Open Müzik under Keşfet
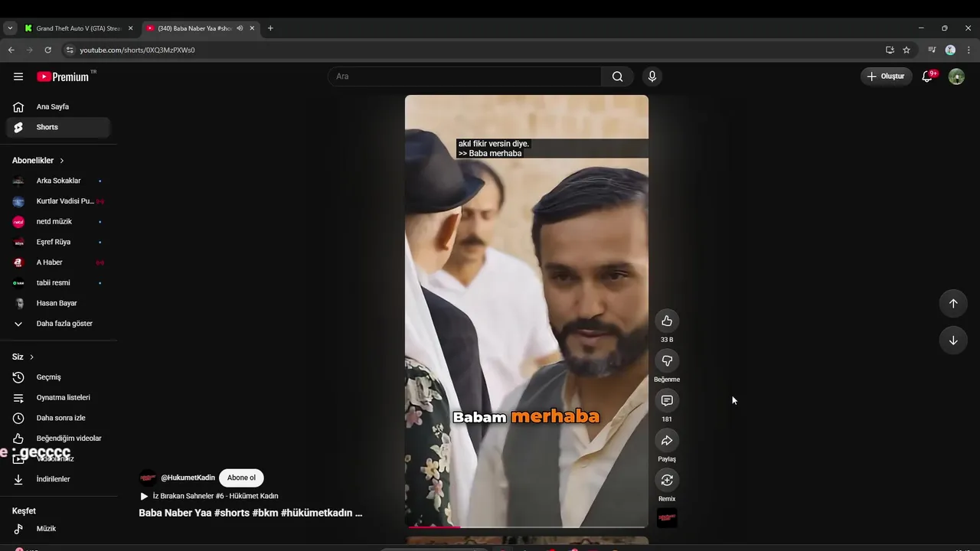980x551 pixels. click(58, 529)
